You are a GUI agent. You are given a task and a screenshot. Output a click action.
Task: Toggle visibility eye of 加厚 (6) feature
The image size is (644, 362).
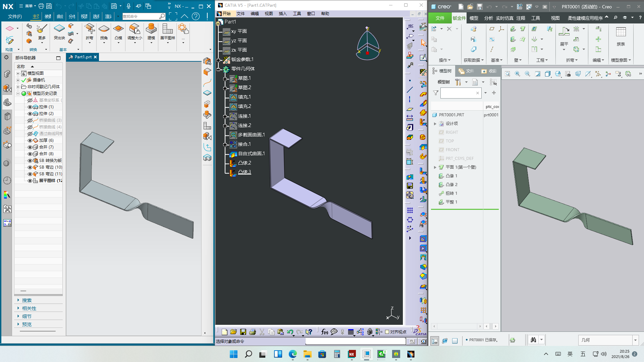pos(30,140)
